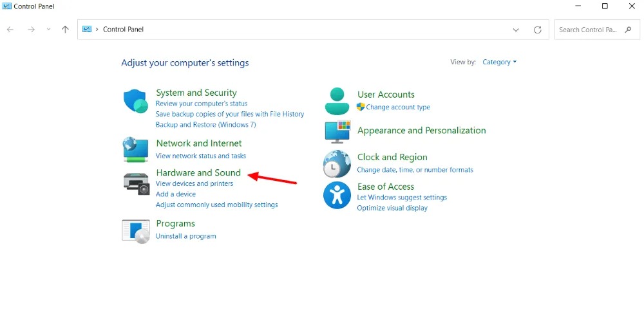
Task: Click the System and Security shield icon
Action: (x=136, y=101)
